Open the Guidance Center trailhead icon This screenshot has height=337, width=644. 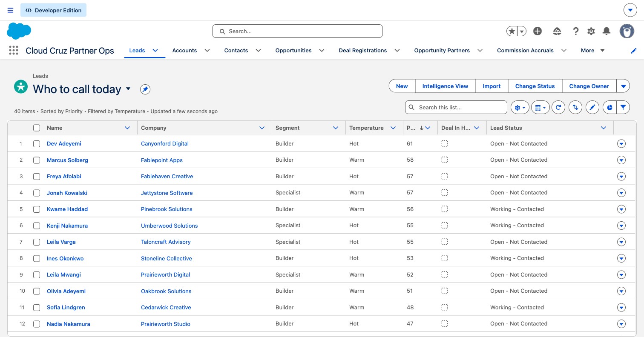557,31
